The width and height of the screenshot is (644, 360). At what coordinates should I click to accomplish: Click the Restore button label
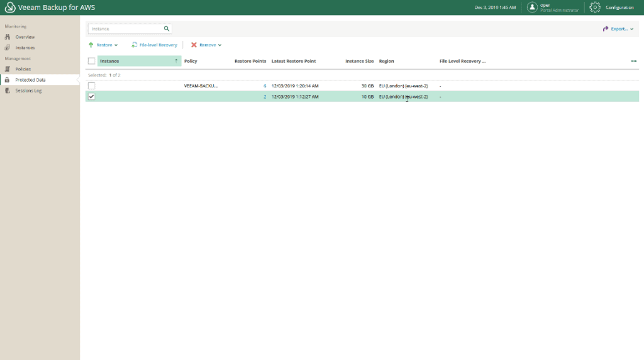click(104, 45)
